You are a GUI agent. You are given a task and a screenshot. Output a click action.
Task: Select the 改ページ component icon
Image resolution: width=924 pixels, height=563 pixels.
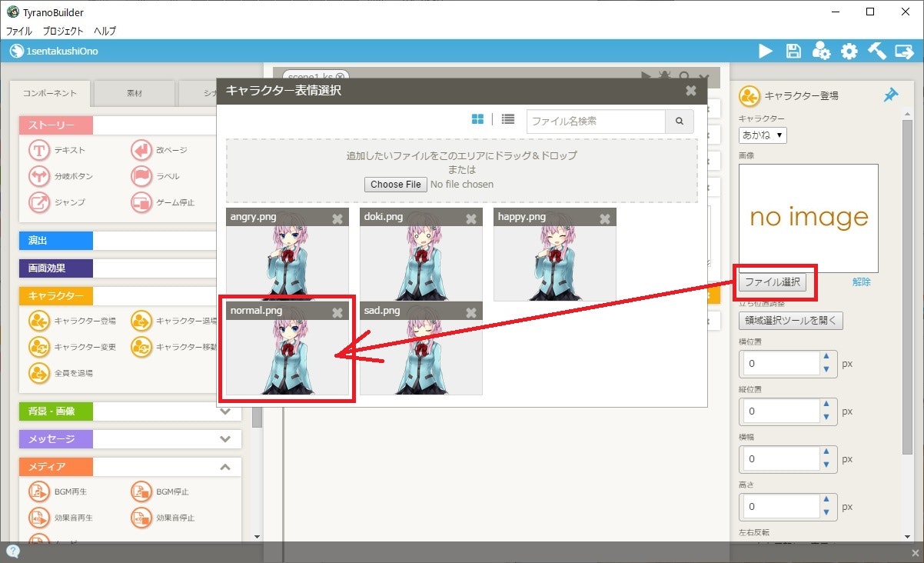[141, 150]
